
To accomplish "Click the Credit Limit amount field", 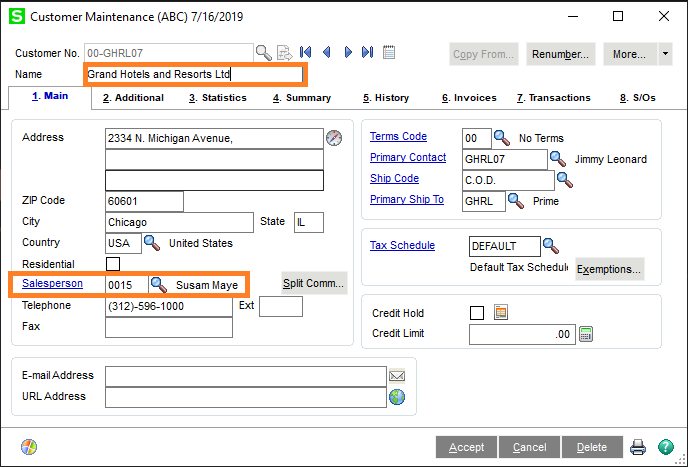I will (x=522, y=334).
